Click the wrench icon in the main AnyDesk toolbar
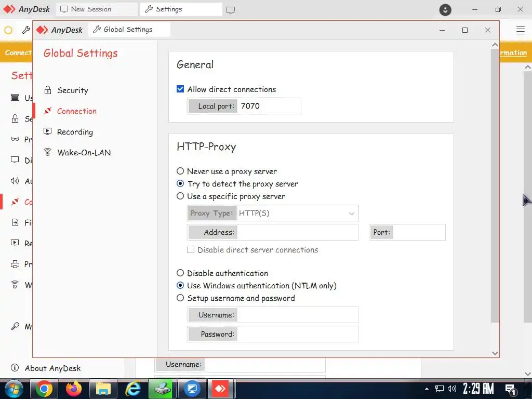Viewport: 532px width, 399px height. pos(26,30)
